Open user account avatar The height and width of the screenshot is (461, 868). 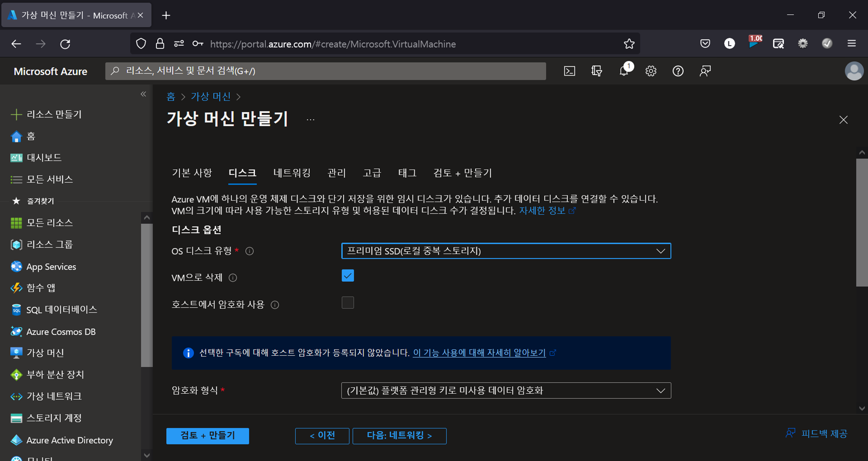[x=854, y=71]
